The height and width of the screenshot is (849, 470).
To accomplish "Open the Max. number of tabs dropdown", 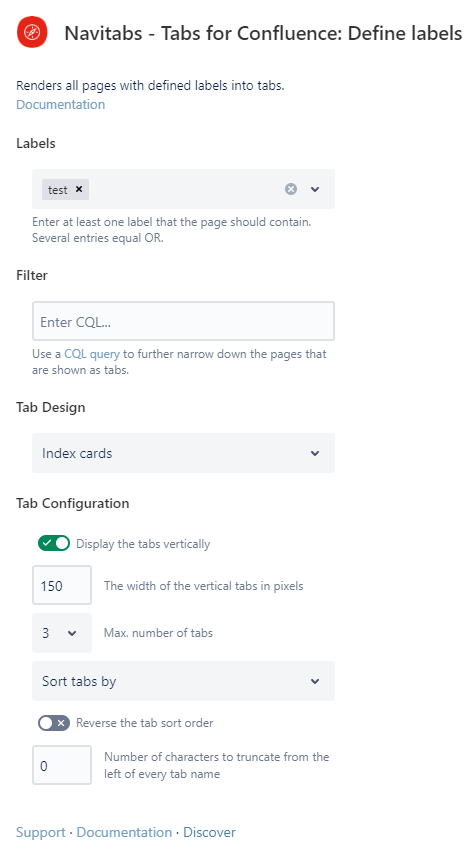I will click(62, 633).
